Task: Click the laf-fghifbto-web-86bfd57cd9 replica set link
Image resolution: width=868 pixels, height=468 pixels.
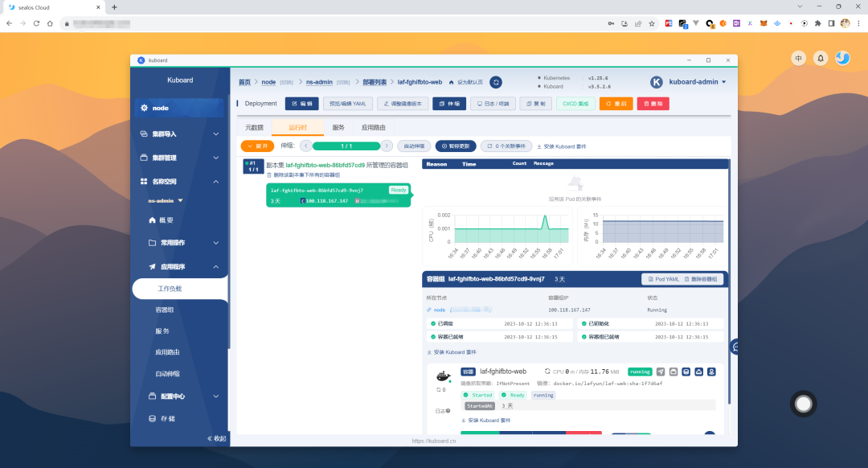Action: 325,165
